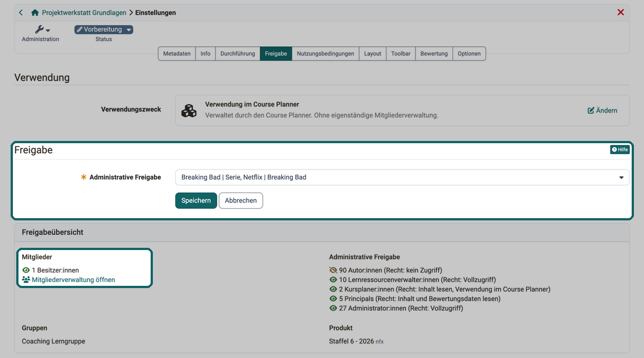Click the Einstellungen breadcrumb text
The width and height of the screenshot is (644, 358).
[155, 13]
